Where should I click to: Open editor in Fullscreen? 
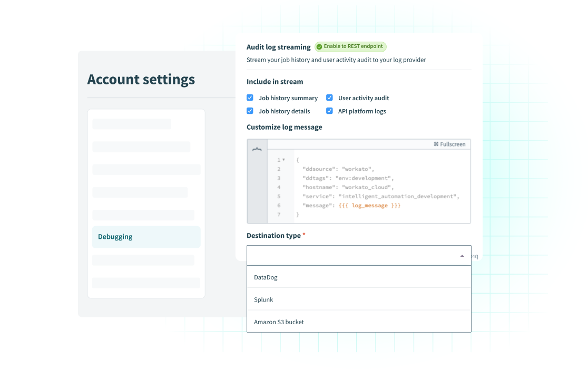click(449, 144)
